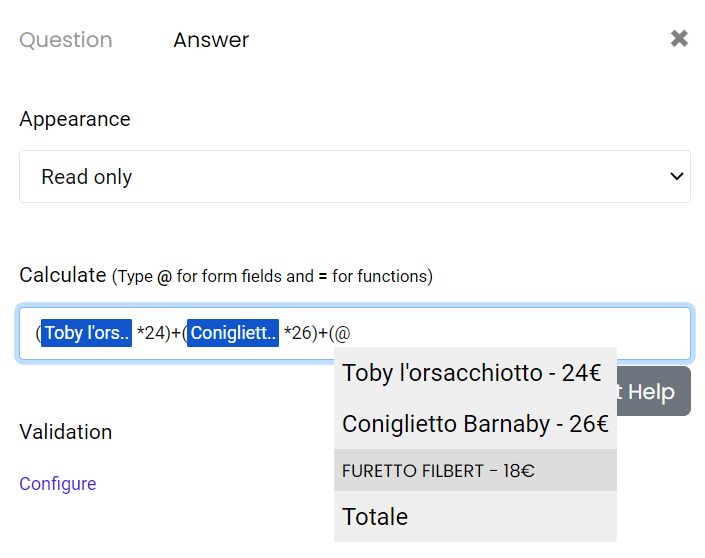The width and height of the screenshot is (705, 558).
Task: Click the '*26)+(' part of formula
Action: point(306,334)
